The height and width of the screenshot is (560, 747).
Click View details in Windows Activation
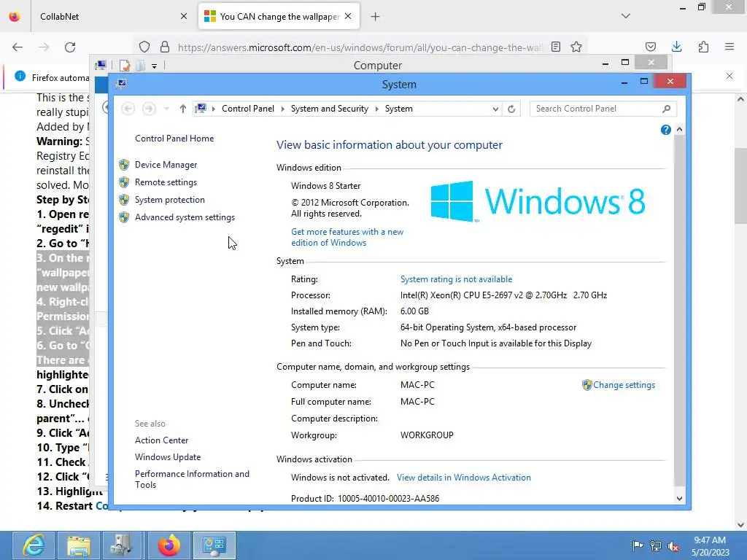tap(463, 478)
